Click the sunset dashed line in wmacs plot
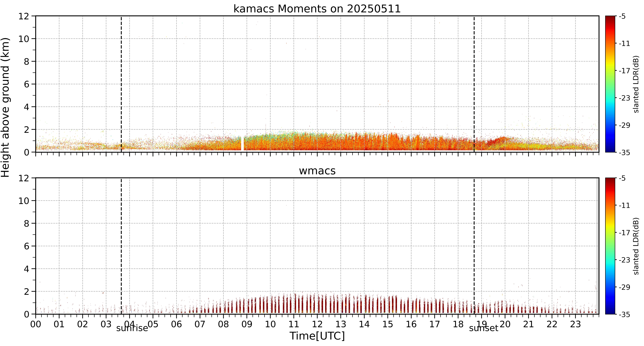The width and height of the screenshot is (644, 346). [474, 246]
